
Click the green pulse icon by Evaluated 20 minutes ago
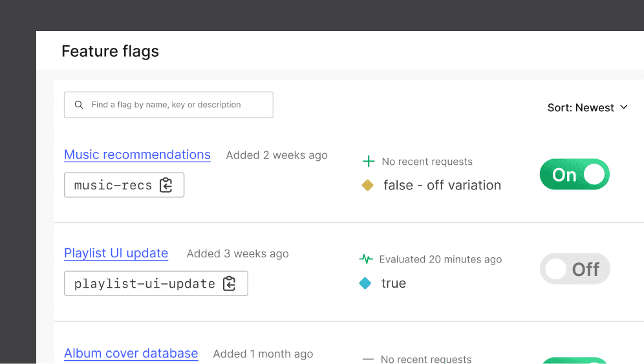pyautogui.click(x=366, y=259)
